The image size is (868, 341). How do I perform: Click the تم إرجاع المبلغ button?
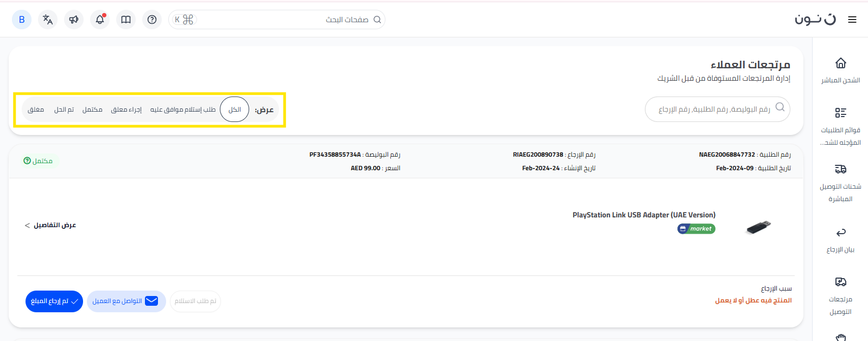point(54,301)
